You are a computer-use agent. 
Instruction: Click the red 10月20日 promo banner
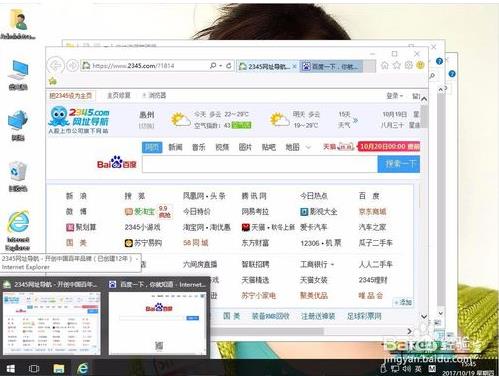pos(389,147)
